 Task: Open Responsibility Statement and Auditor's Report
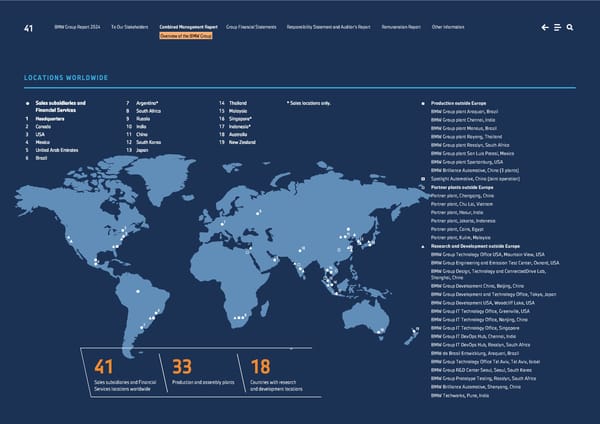(328, 27)
